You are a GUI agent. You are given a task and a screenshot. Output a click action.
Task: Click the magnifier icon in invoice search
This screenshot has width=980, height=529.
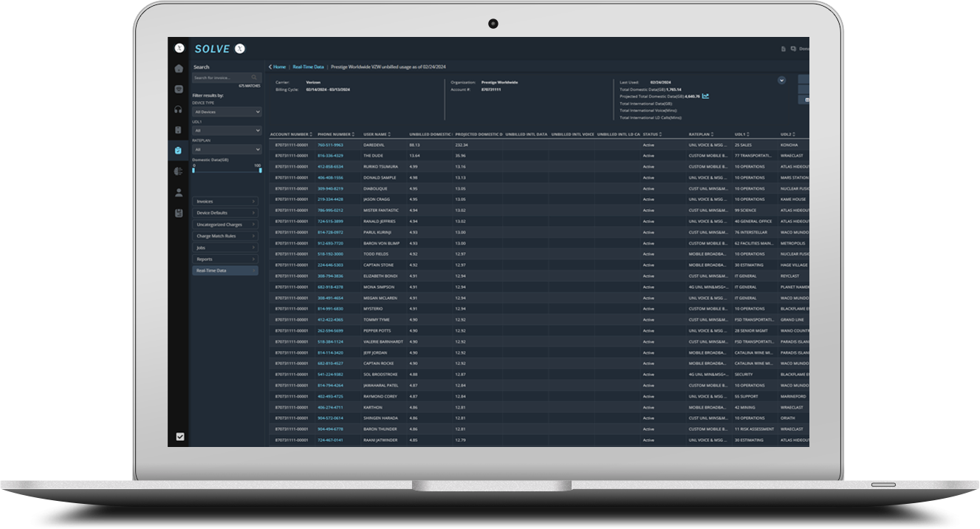pyautogui.click(x=253, y=78)
